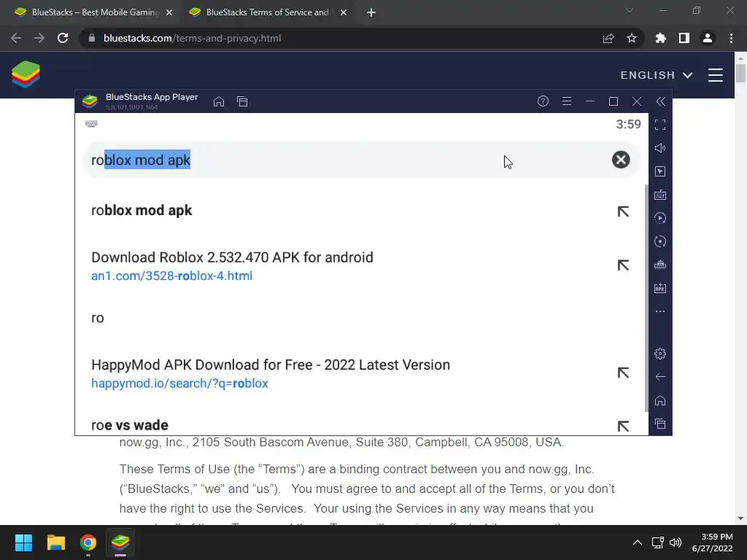Viewport: 747px width, 560px height.
Task: Open the website hamburger menu
Action: click(x=716, y=75)
